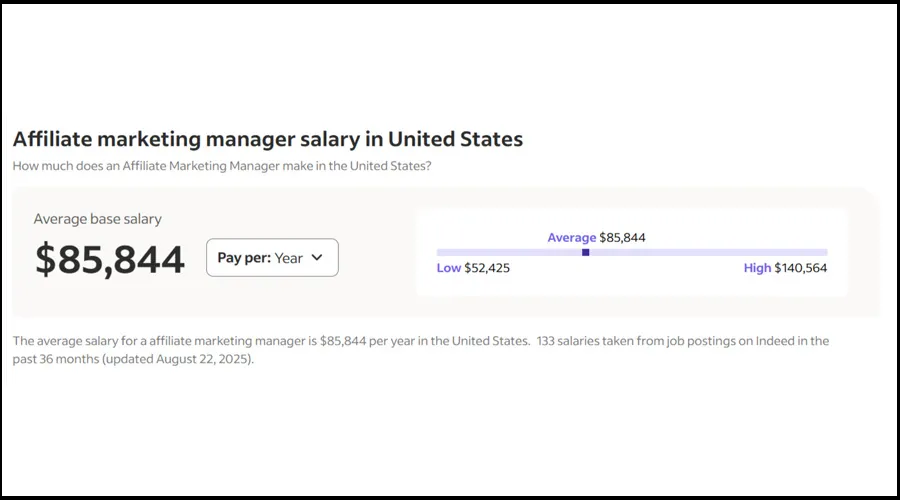Click the "Year" value in the pay selector
The height and width of the screenshot is (500, 900).
click(288, 258)
